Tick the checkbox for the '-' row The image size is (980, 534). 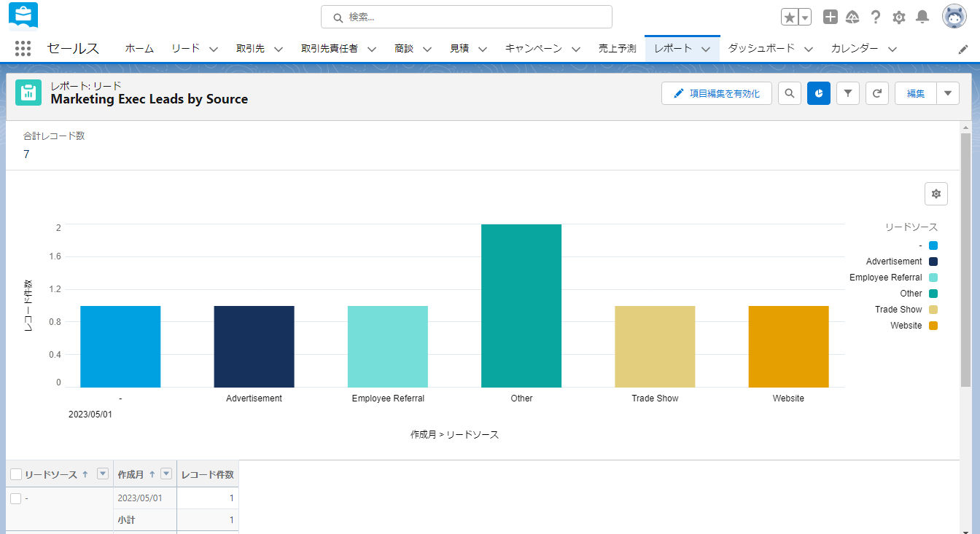click(x=16, y=498)
